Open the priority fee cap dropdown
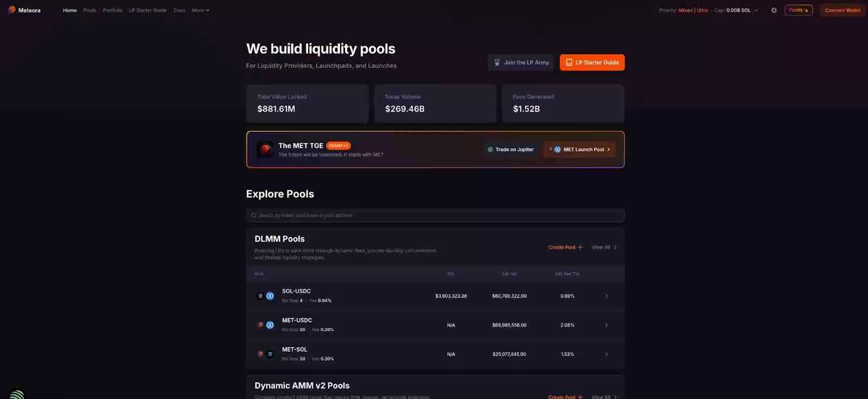Viewport: 868px width, 399px height. tap(756, 10)
